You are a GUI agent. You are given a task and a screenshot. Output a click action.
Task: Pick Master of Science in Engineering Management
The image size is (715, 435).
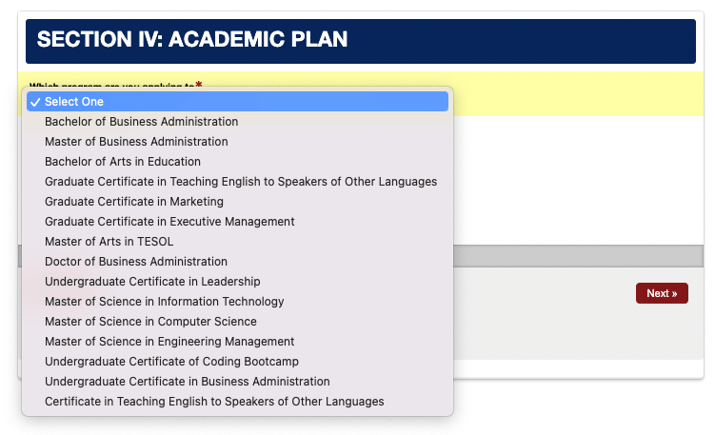tap(237, 342)
